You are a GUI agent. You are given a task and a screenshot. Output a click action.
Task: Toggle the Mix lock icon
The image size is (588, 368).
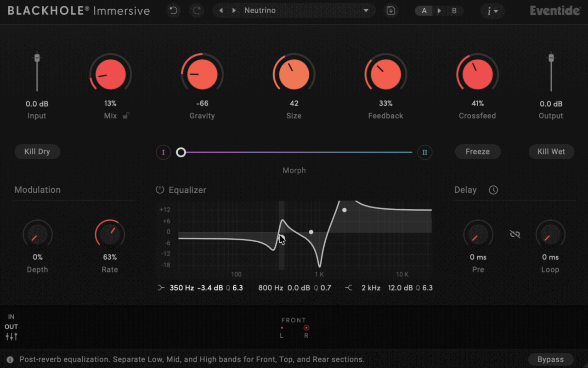coord(126,116)
